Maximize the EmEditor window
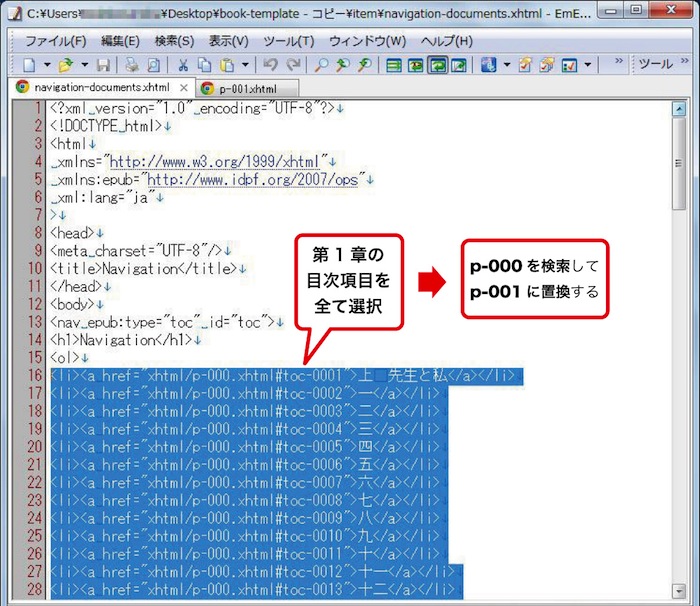 pyautogui.click(x=636, y=10)
